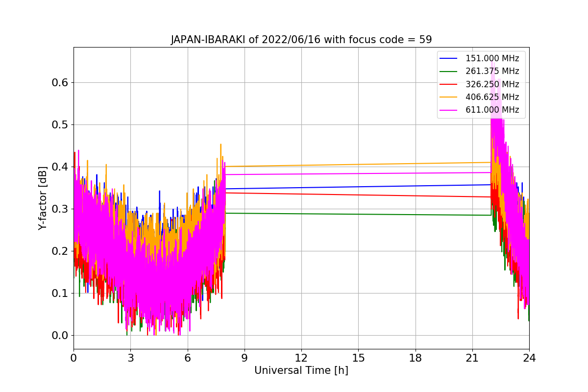Screen dimensions: 588x392
Task: Click the x-axis tick label 15
Action: 358,358
